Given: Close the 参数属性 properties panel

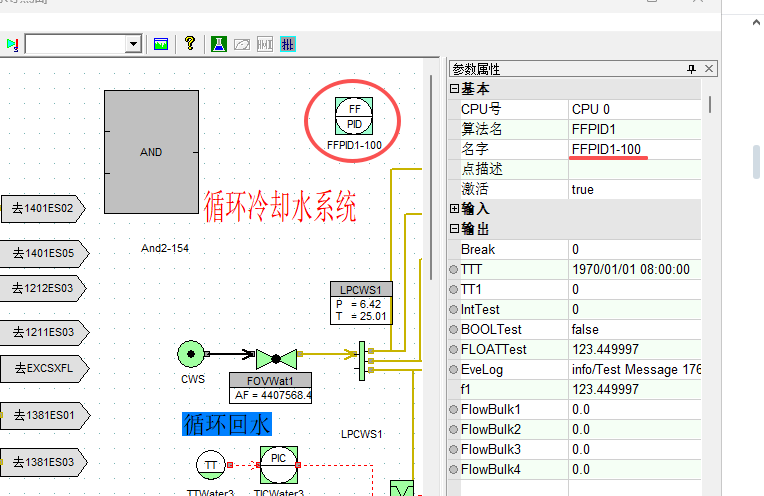Looking at the screenshot, I should pyautogui.click(x=709, y=69).
